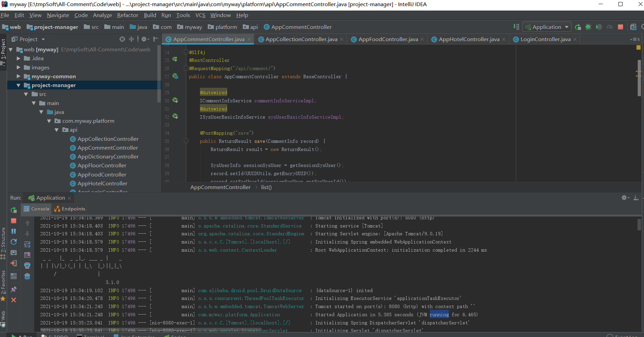Open the Analyze menu

103,15
